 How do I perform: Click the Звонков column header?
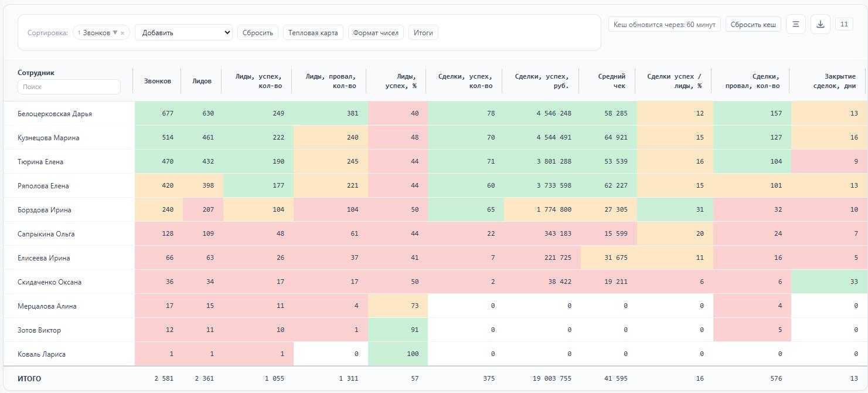158,81
